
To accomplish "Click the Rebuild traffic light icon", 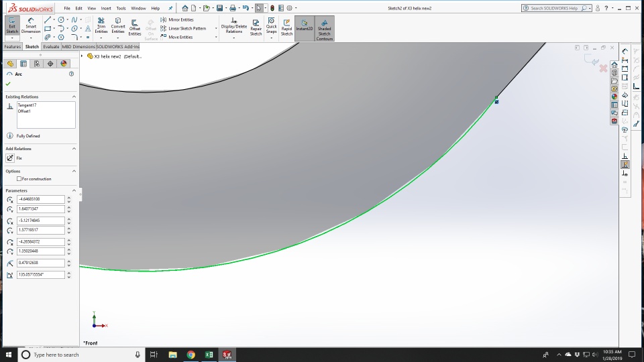I will tap(272, 8).
